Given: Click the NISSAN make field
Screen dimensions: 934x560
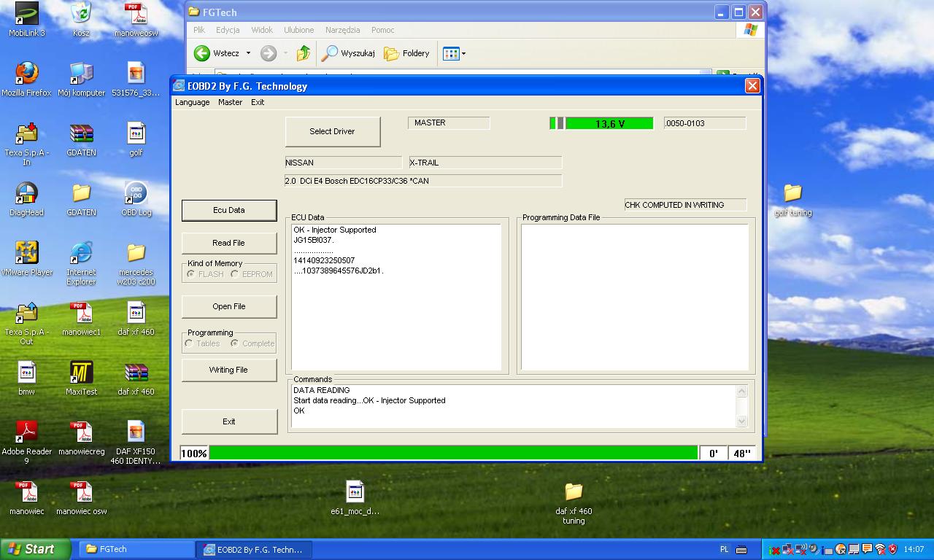Looking at the screenshot, I should (x=344, y=163).
